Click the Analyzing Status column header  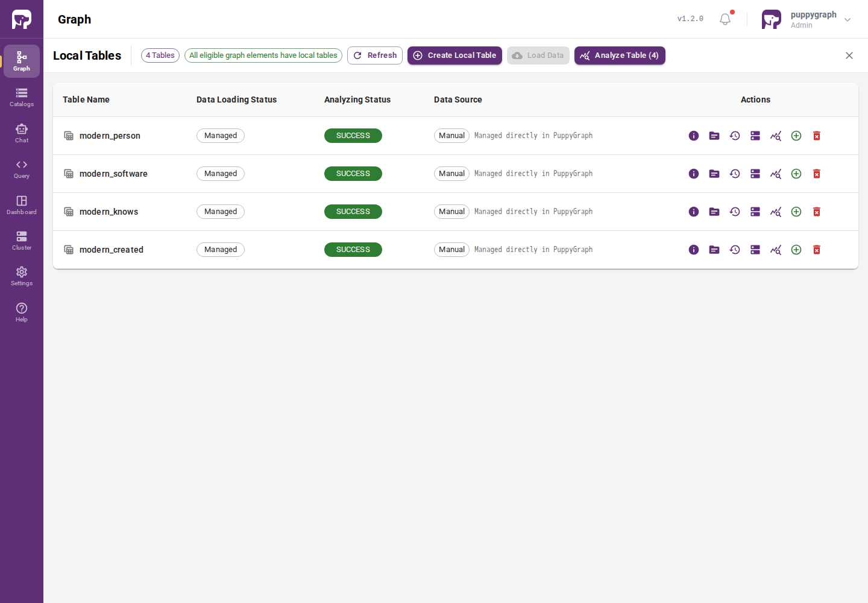(x=357, y=99)
